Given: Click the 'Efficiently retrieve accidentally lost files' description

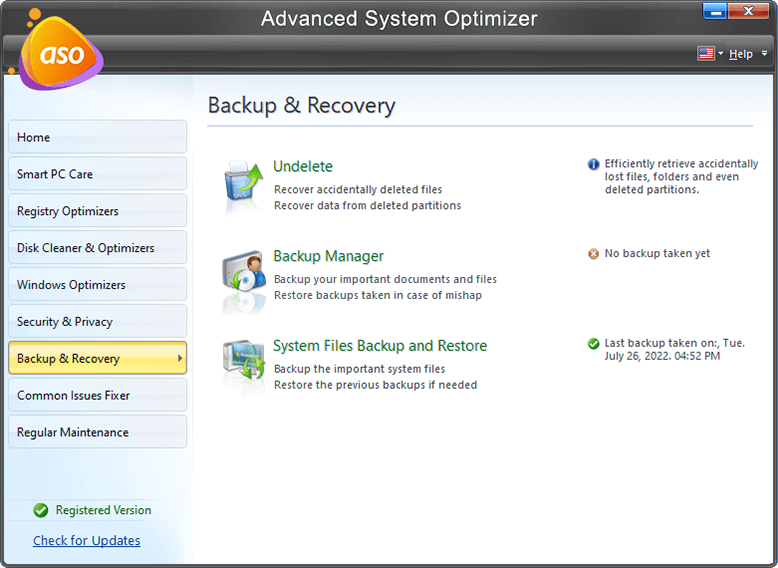Looking at the screenshot, I should click(681, 177).
